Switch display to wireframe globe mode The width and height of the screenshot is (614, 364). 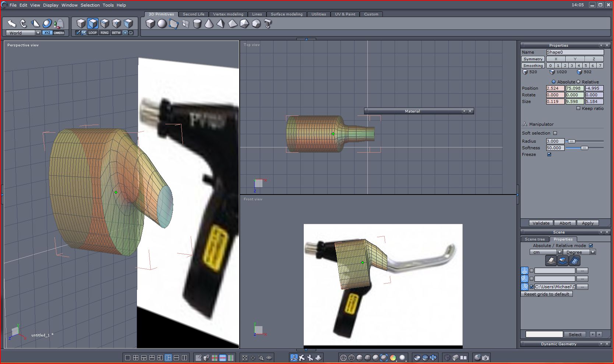pos(343,358)
